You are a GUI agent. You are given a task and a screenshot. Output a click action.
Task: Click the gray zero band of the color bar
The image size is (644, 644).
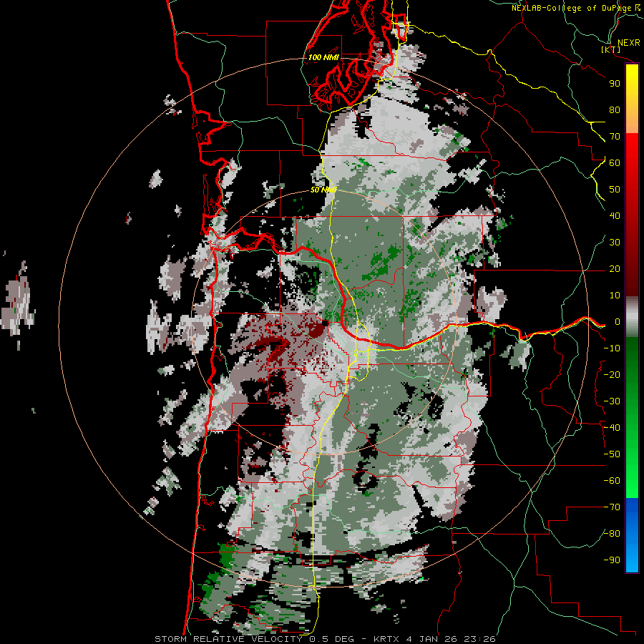[x=632, y=316]
